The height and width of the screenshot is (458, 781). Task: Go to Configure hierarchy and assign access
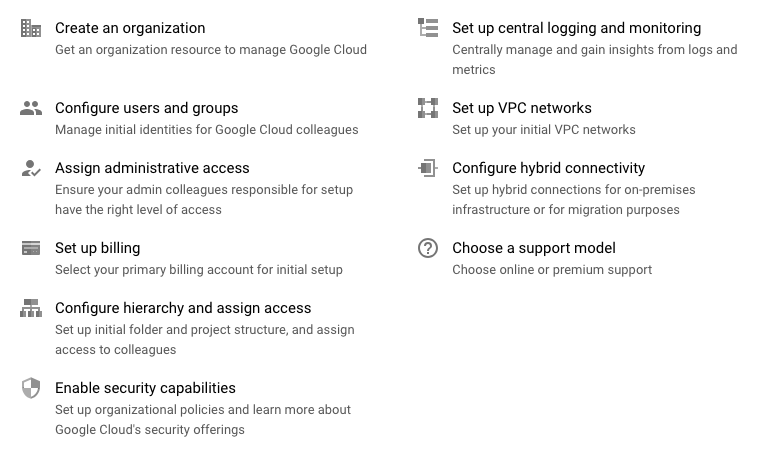pos(183,308)
